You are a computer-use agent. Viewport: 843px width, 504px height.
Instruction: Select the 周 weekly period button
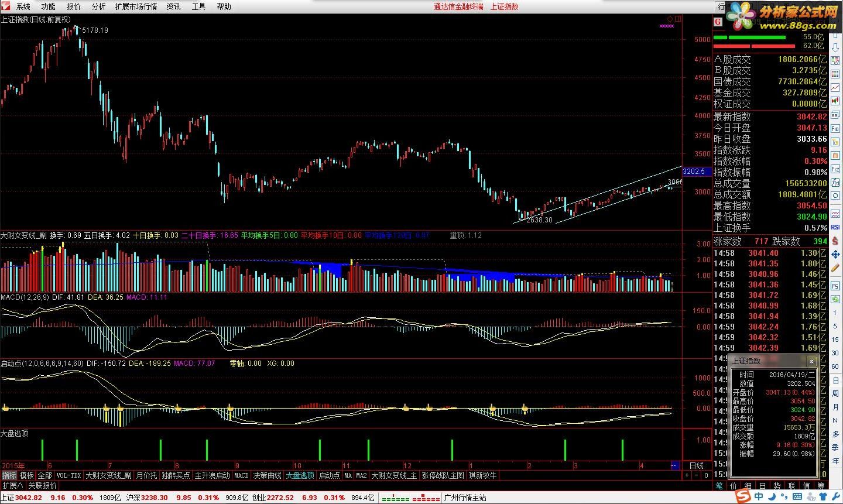[835, 393]
